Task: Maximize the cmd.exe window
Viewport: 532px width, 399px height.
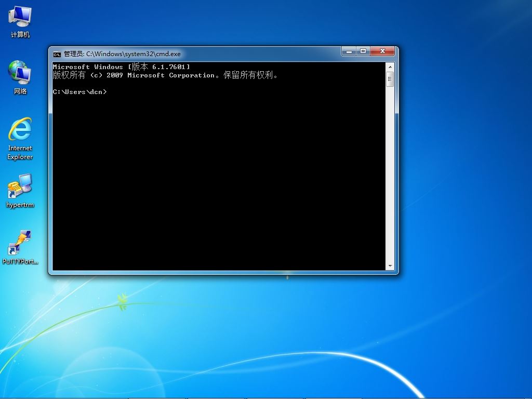Action: coord(363,51)
